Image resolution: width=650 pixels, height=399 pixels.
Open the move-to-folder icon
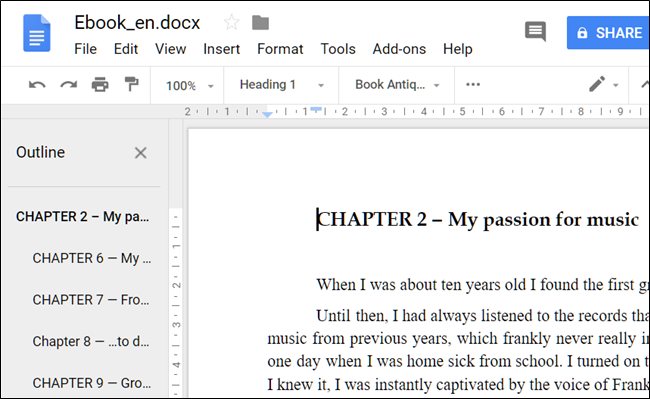[x=260, y=23]
